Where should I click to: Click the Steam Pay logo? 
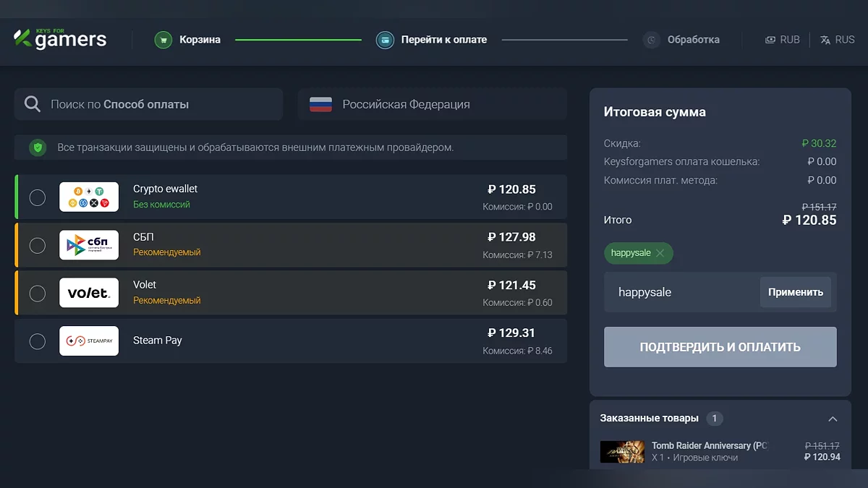click(89, 341)
